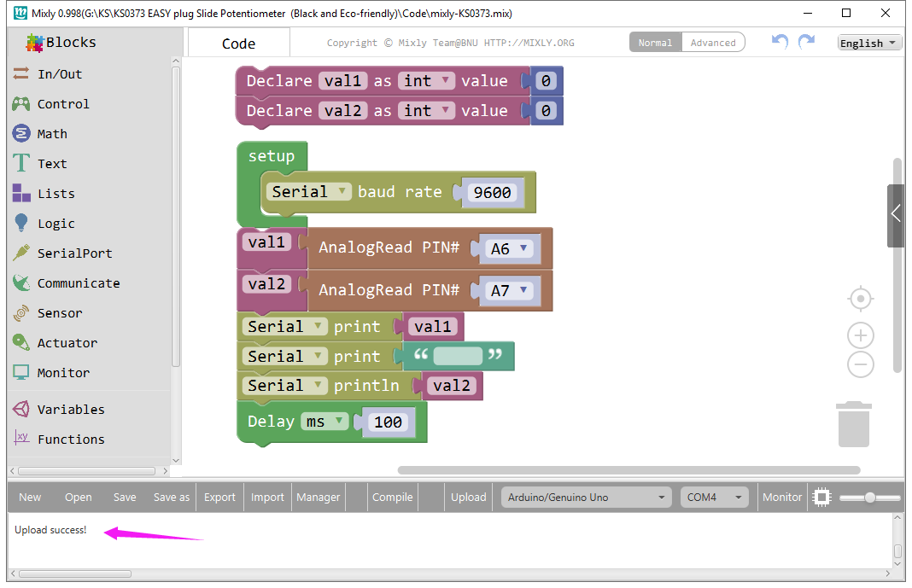Click the chip icon beside Monitor
Viewport: 912px width, 588px height.
coord(821,497)
